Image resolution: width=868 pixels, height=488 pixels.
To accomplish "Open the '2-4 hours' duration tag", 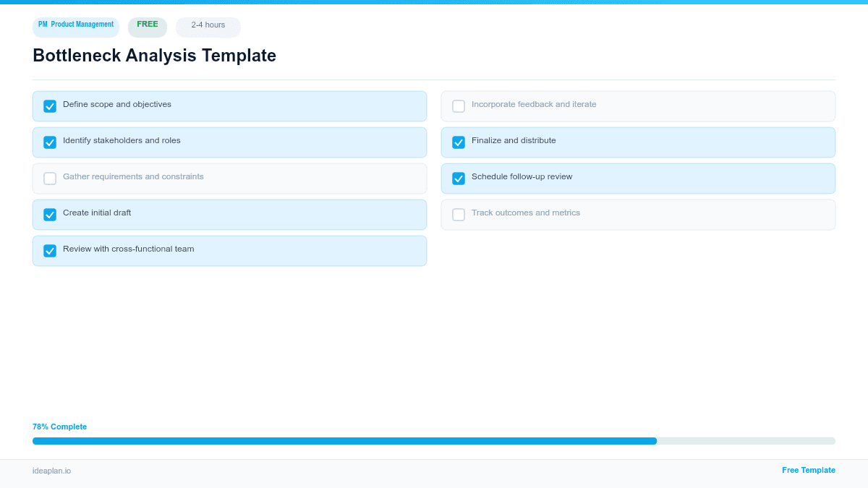I will (208, 26).
